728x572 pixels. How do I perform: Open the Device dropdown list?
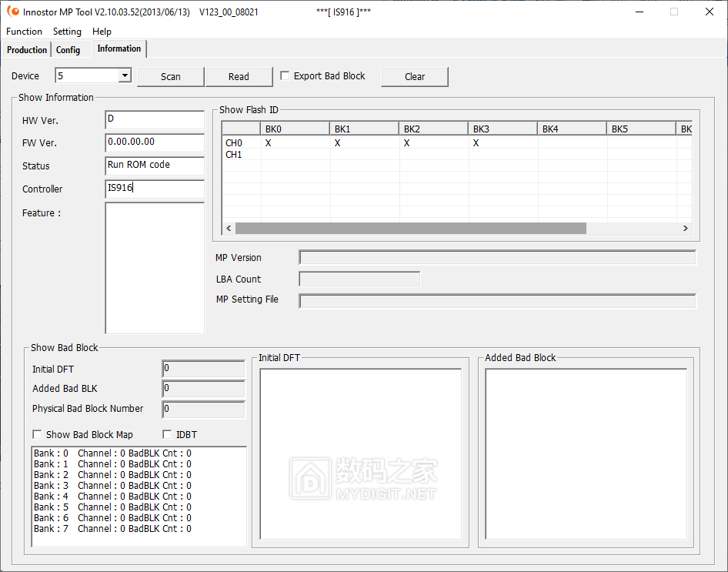point(125,75)
